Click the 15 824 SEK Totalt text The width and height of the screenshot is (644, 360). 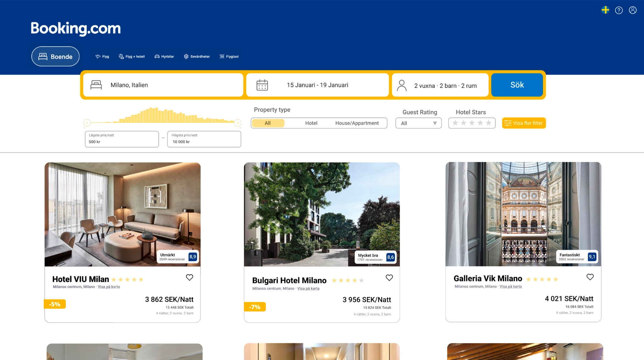pyautogui.click(x=377, y=308)
